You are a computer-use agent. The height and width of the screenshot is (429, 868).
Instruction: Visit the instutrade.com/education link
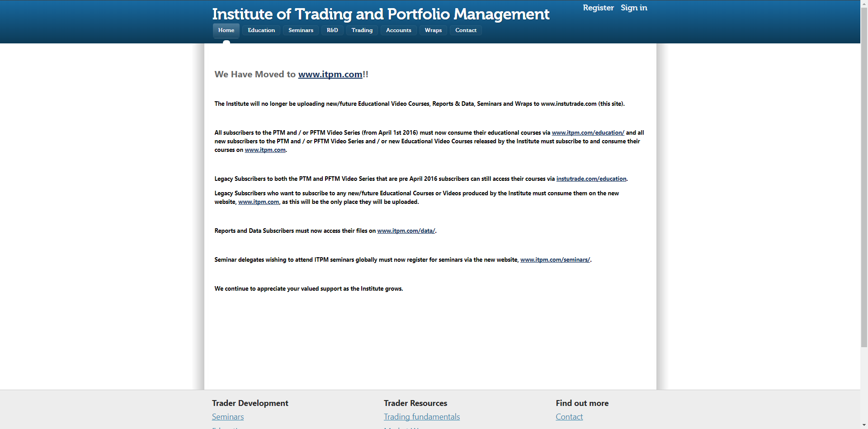point(591,179)
